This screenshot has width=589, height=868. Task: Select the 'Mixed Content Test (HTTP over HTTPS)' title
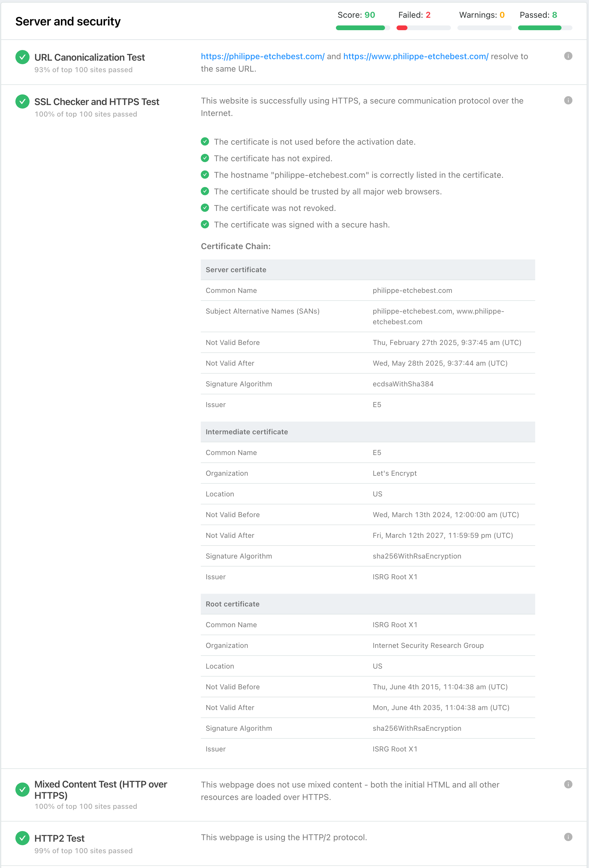pyautogui.click(x=101, y=790)
